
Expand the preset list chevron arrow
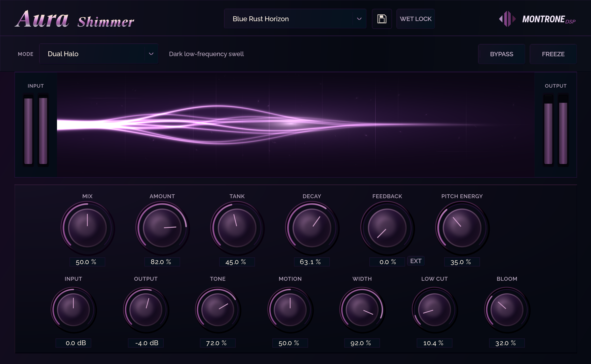(x=359, y=19)
